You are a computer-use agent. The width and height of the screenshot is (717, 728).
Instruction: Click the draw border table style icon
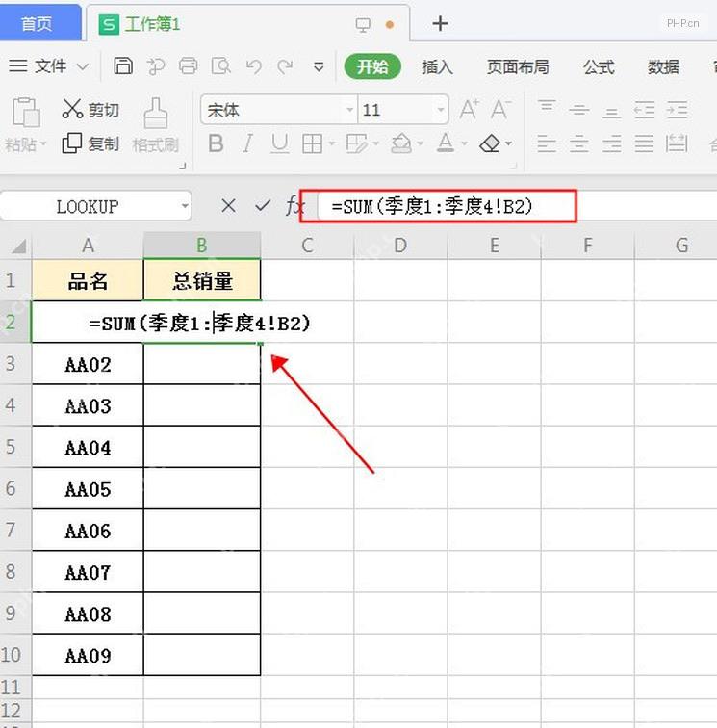(357, 143)
